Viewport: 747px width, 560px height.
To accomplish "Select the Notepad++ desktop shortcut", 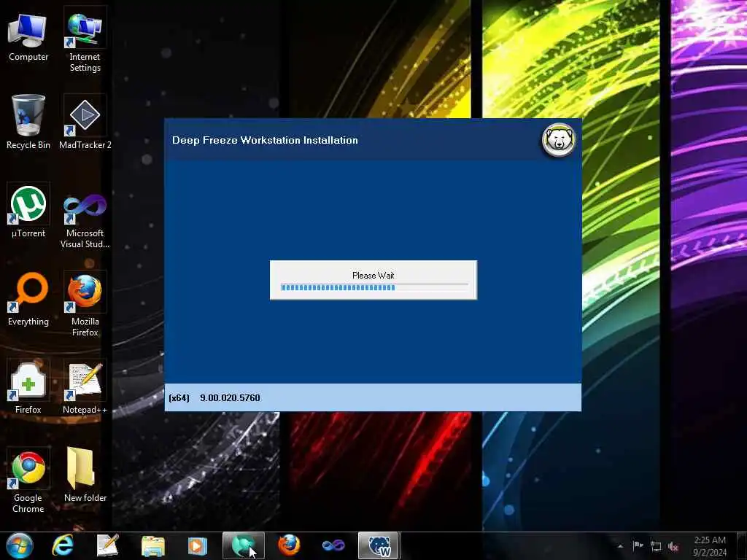I will coord(85,388).
